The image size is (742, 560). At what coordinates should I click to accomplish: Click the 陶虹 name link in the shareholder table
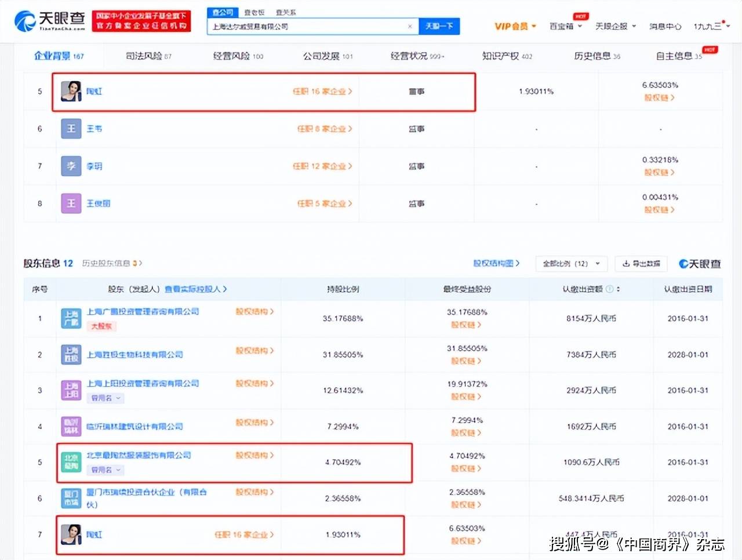coord(94,535)
